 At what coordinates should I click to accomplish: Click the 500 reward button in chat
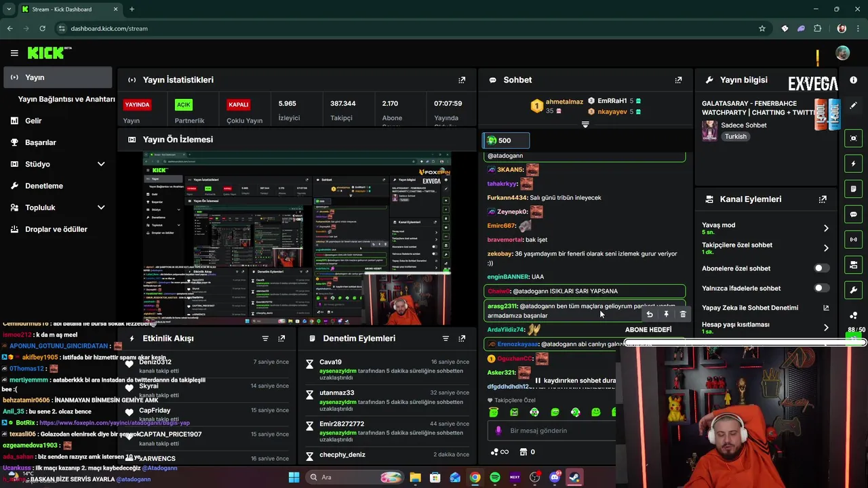506,140
